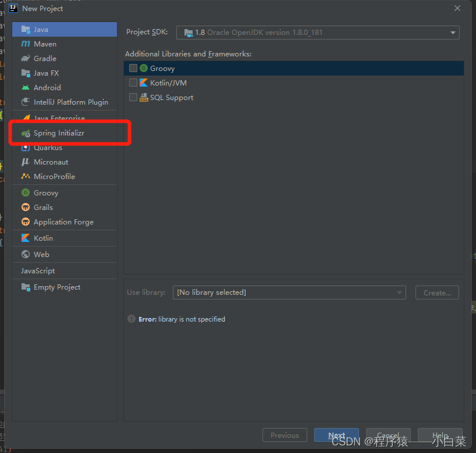Click the Groovy icon in frameworks list
Screen dimensions: 476x453
click(x=144, y=68)
